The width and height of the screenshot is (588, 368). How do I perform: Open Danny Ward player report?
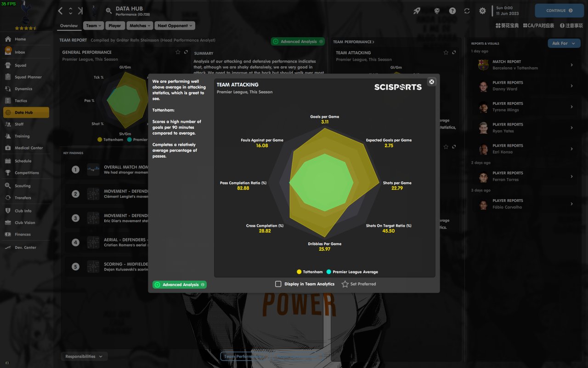point(526,86)
